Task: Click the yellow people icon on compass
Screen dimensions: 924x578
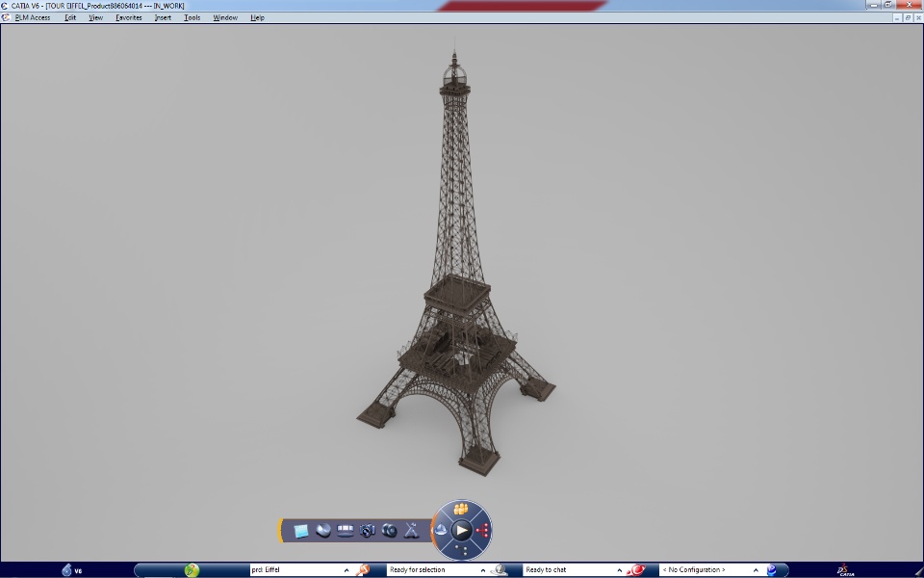Action: [x=461, y=509]
